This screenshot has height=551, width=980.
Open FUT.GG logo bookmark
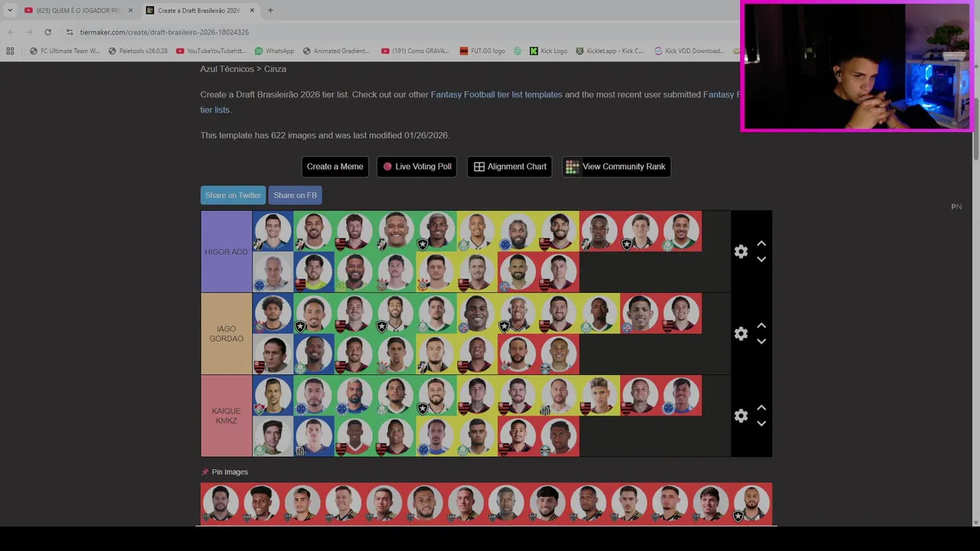482,51
